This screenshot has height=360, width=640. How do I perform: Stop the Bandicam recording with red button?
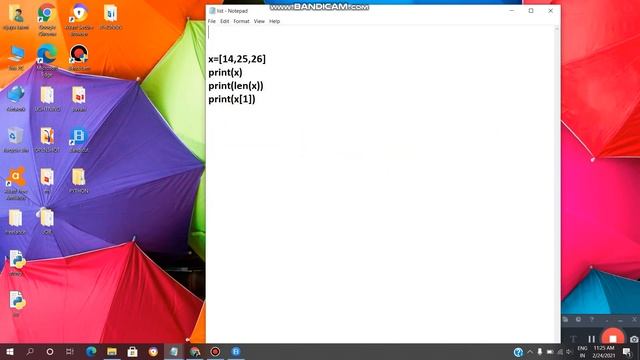tap(613, 338)
